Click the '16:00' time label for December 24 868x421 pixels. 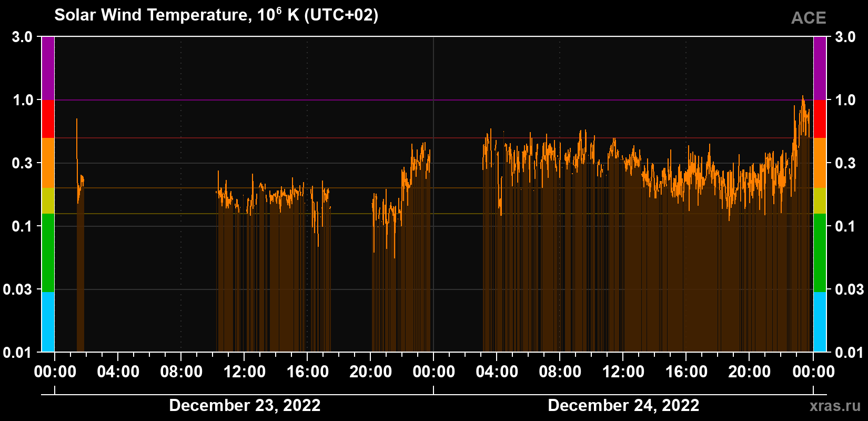coord(686,372)
